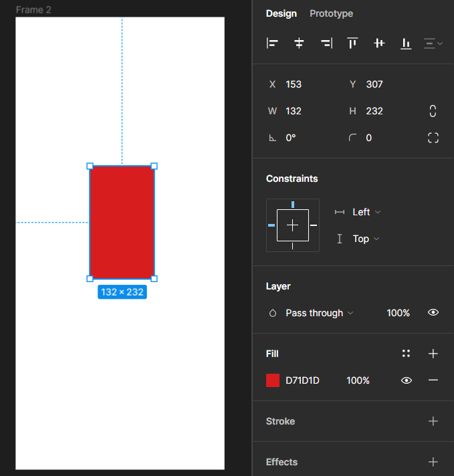Click bottom-right resize handle of rectangle
The width and height of the screenshot is (454, 476).
point(154,279)
